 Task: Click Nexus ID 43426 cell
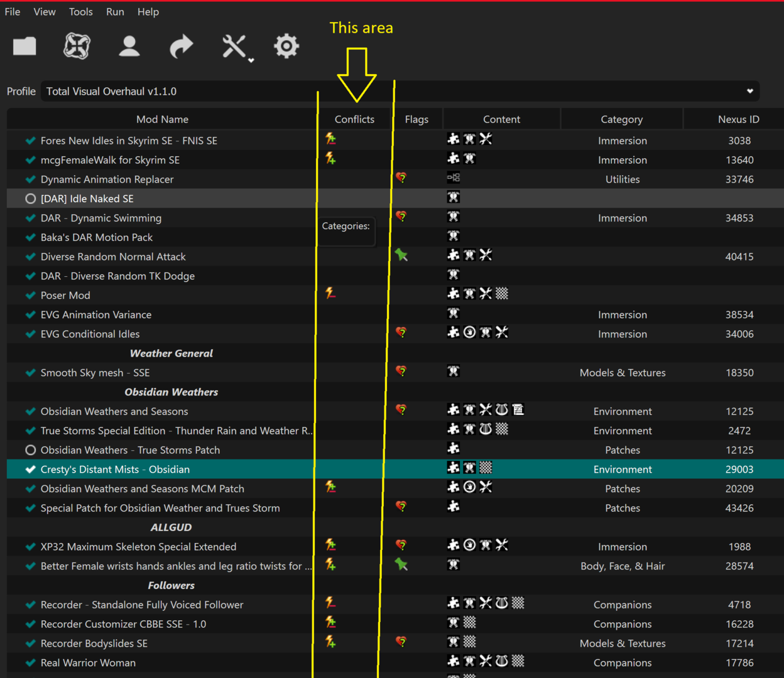point(739,508)
